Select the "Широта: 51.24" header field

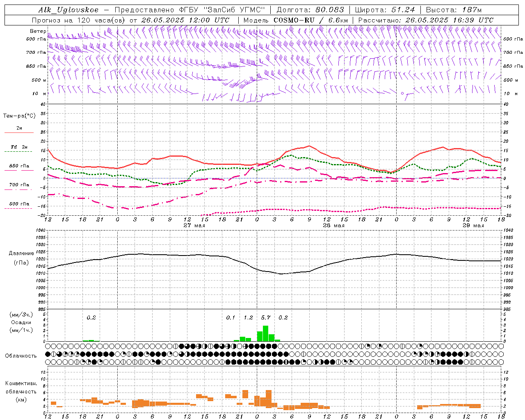tap(385, 10)
